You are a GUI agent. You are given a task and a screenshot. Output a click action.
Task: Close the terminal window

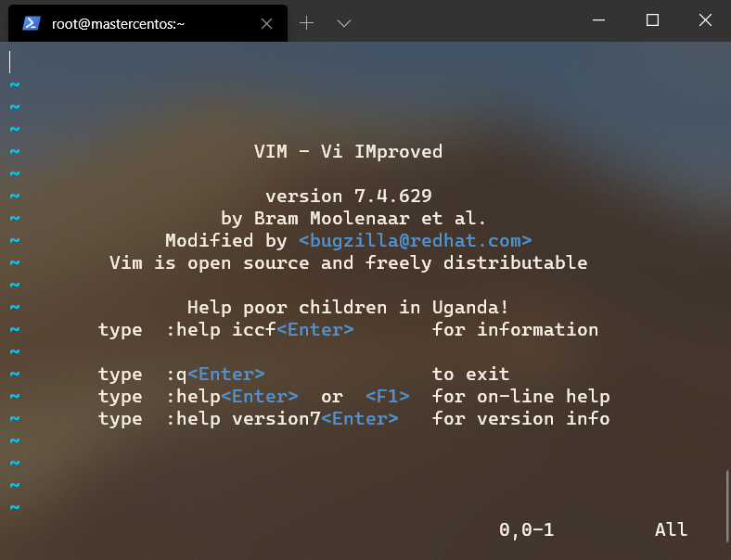[x=705, y=20]
